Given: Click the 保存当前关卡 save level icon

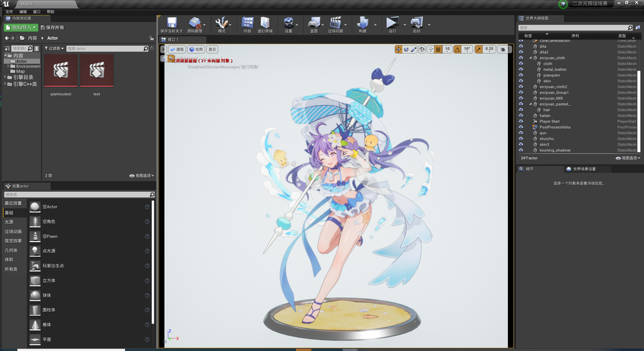Looking at the screenshot, I should pos(172,22).
